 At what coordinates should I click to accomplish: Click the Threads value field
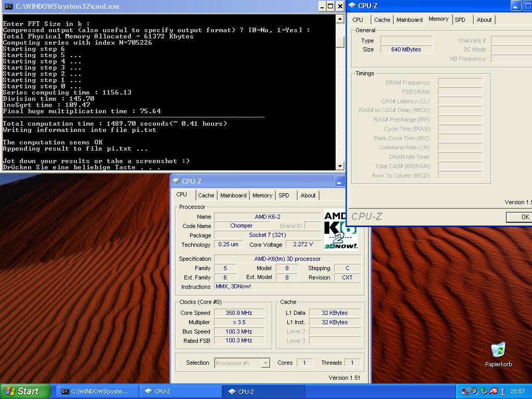[x=352, y=363]
